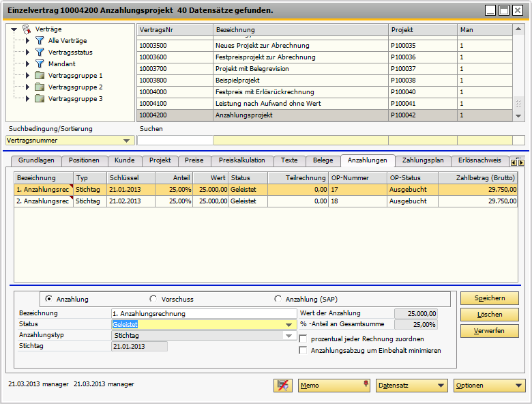Screen dimensions: 532x404
Task: Click the Alle Verträge filter icon
Action: click(39, 41)
